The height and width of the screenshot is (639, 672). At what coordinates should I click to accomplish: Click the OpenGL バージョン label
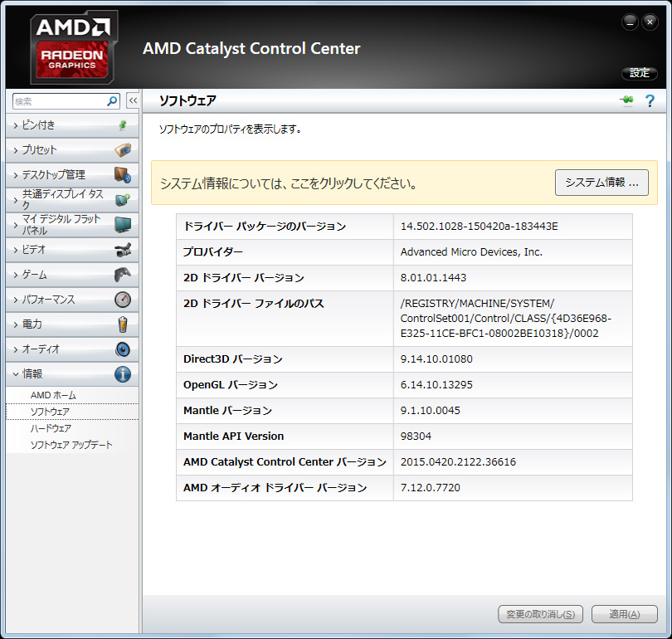coord(231,385)
